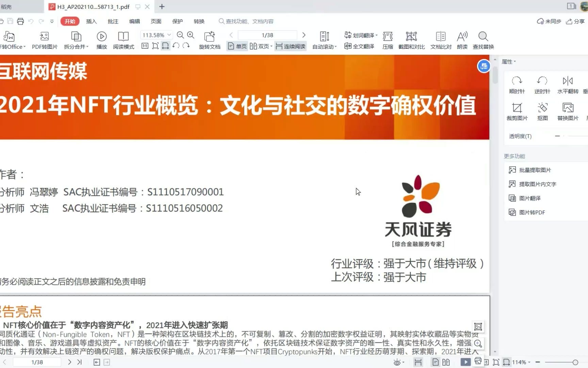Enable 自动滚动 scrolling
The width and height of the screenshot is (588, 368).
click(323, 39)
